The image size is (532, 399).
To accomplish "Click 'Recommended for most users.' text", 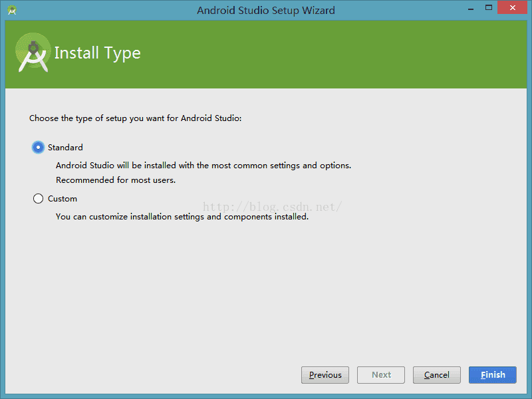I will pos(116,180).
